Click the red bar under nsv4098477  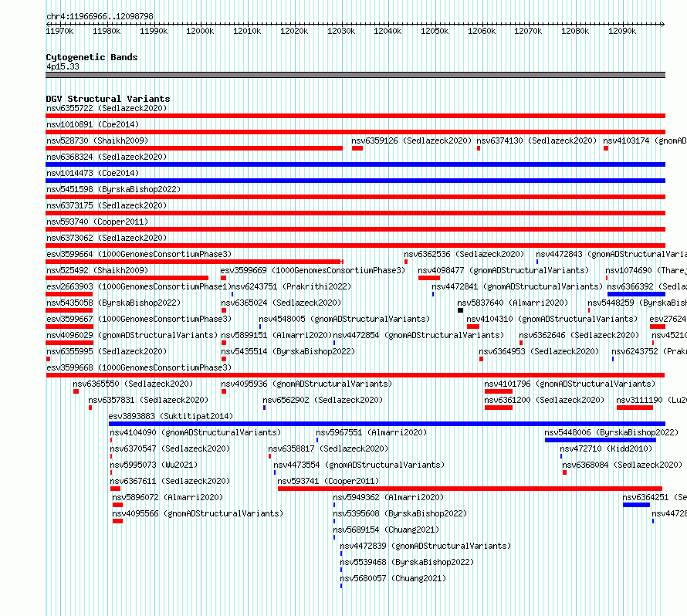(x=429, y=278)
